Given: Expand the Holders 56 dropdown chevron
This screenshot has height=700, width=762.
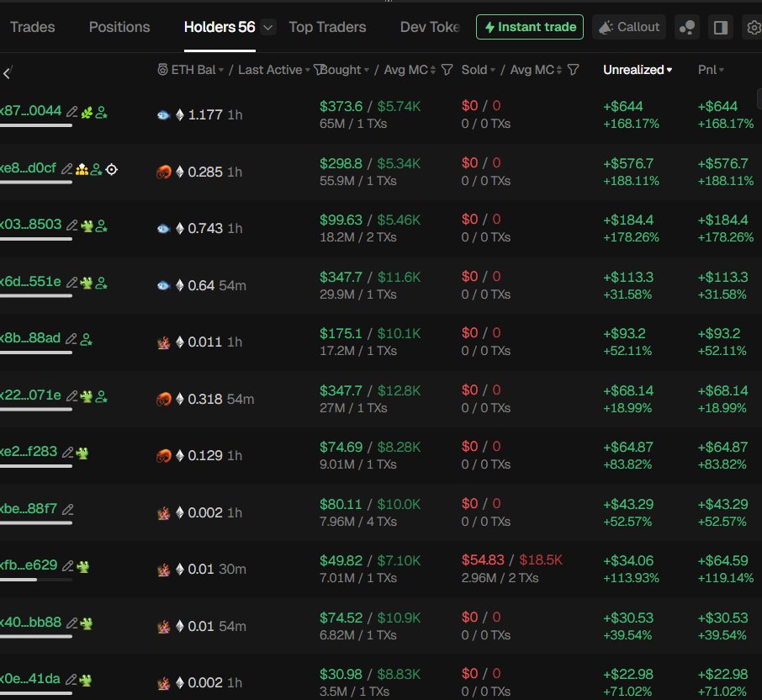Looking at the screenshot, I should (x=267, y=27).
